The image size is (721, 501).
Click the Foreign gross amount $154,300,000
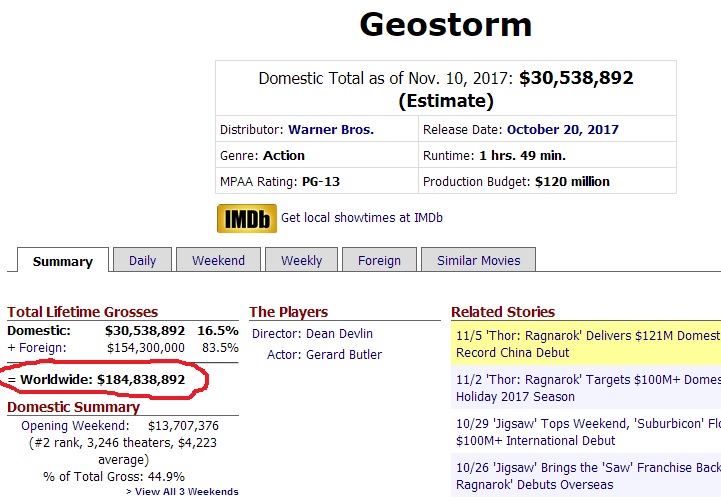(x=144, y=347)
